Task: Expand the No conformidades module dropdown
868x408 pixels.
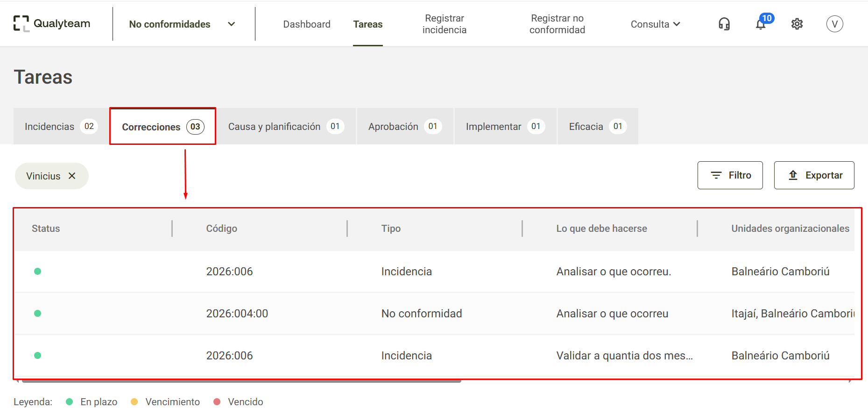Action: click(182, 24)
